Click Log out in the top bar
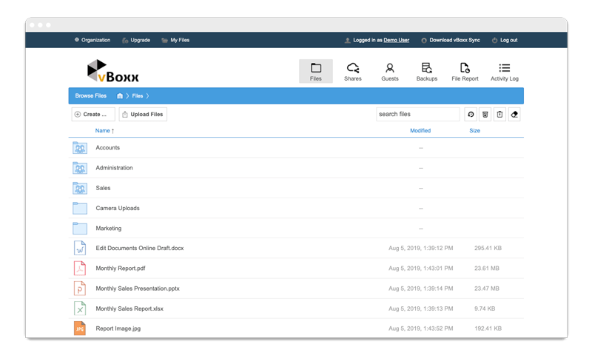Screen dimensions: 592x364 point(508,40)
